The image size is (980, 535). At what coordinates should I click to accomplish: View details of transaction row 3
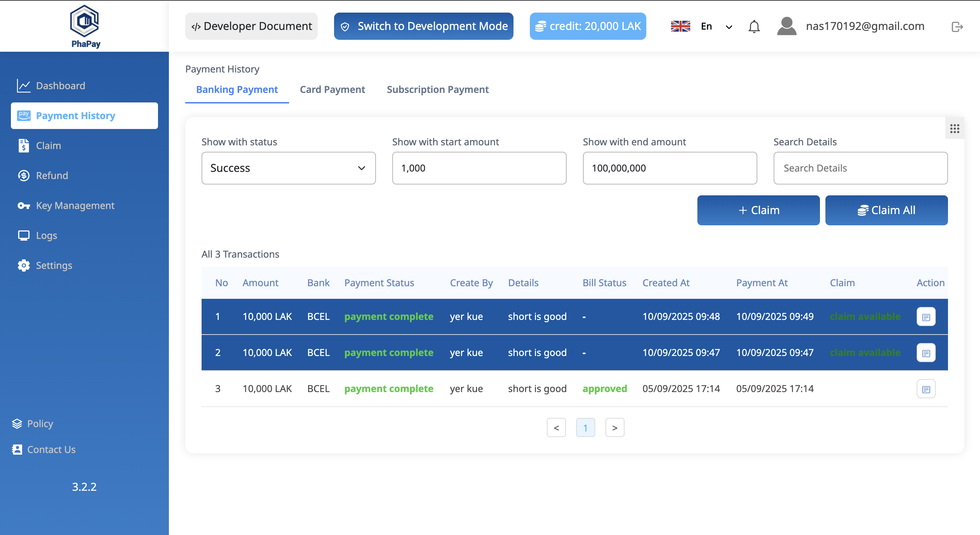926,389
